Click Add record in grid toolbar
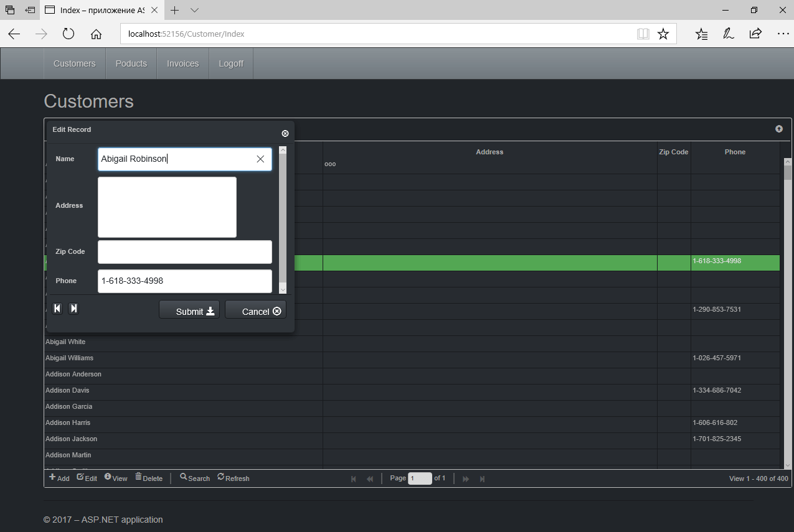 pyautogui.click(x=59, y=478)
